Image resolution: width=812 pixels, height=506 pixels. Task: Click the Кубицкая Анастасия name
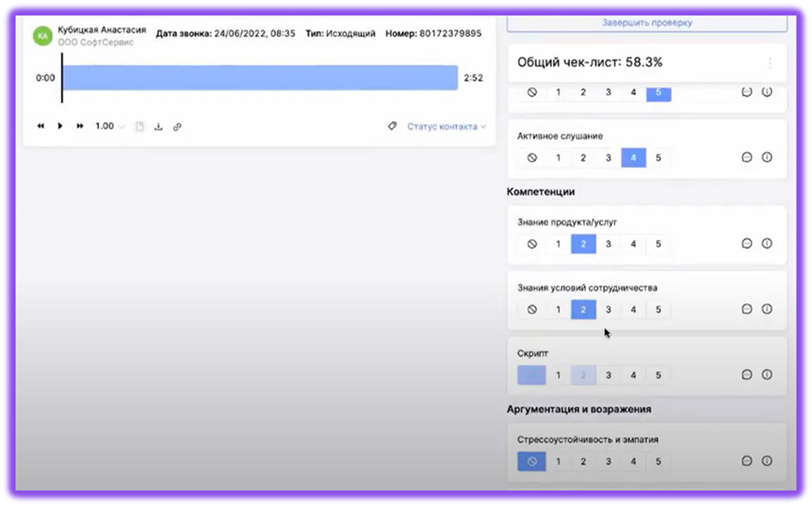(x=101, y=30)
